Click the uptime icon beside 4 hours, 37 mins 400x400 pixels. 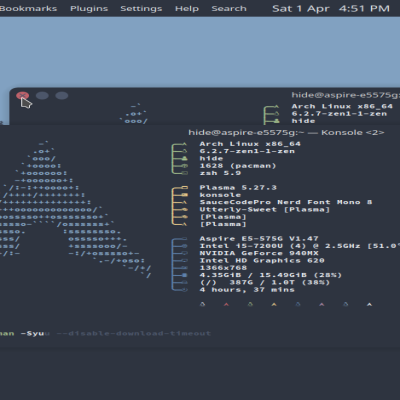[x=184, y=290]
